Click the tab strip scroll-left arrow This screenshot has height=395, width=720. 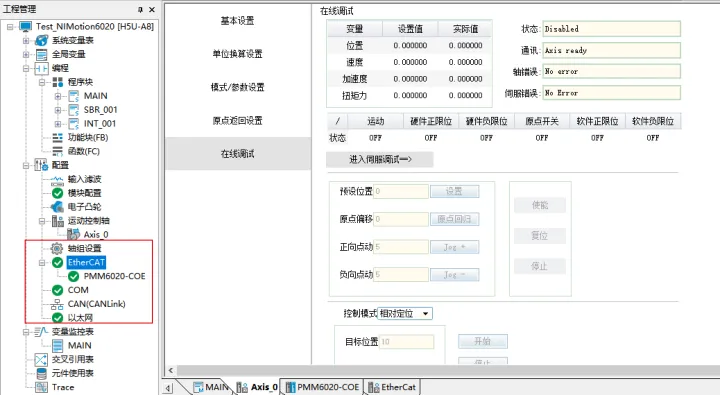tap(168, 388)
